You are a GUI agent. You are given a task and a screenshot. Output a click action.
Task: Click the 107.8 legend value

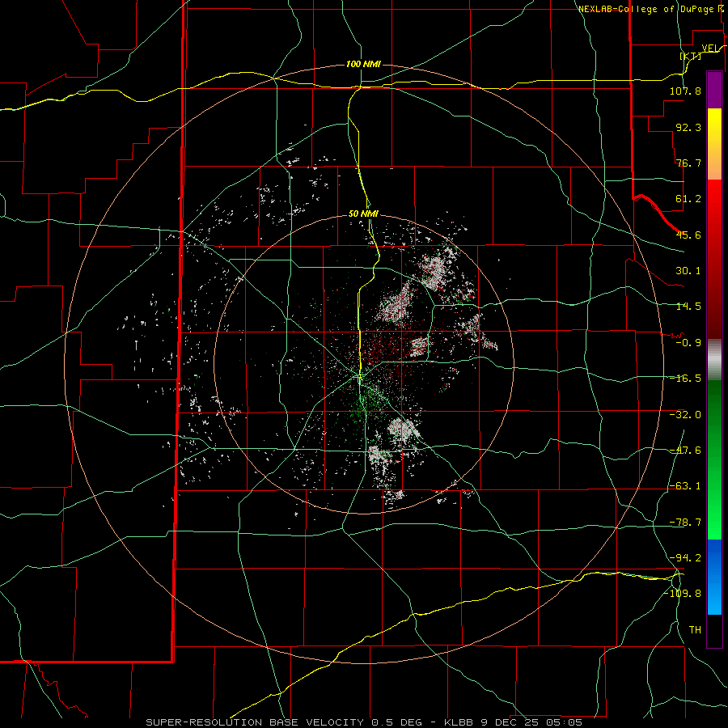pos(685,91)
